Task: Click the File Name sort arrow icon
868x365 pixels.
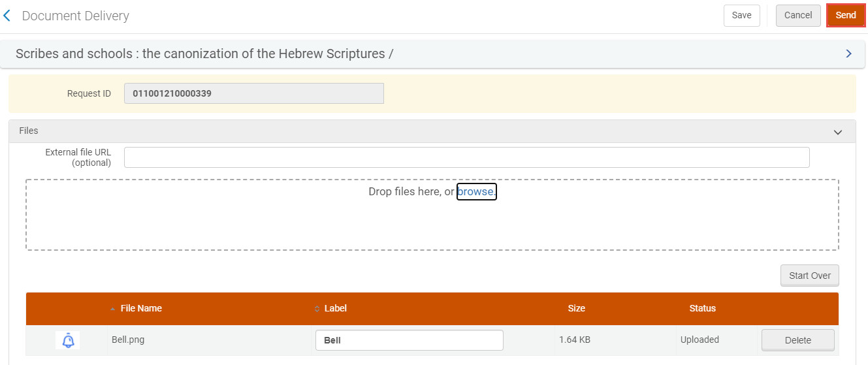Action: tap(114, 309)
